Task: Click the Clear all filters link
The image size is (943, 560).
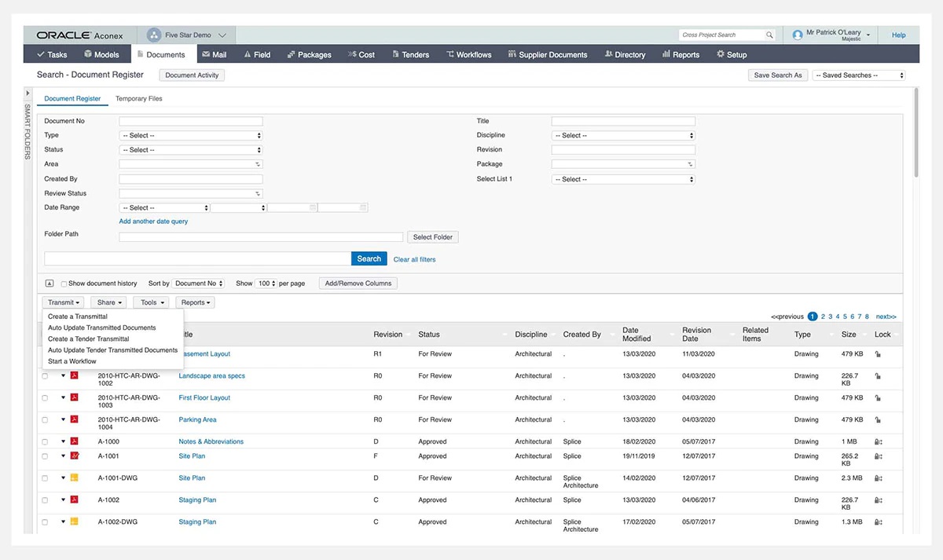Action: click(414, 259)
